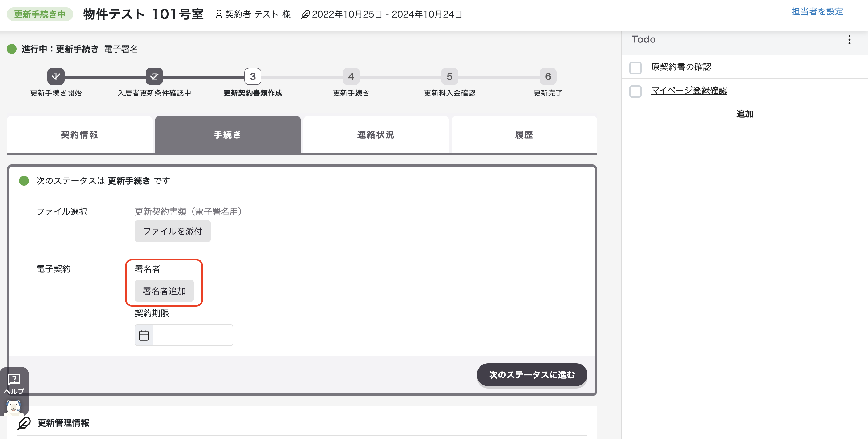Click the calendar icon for 契約期限
Screen dimensions: 868x439
144,335
